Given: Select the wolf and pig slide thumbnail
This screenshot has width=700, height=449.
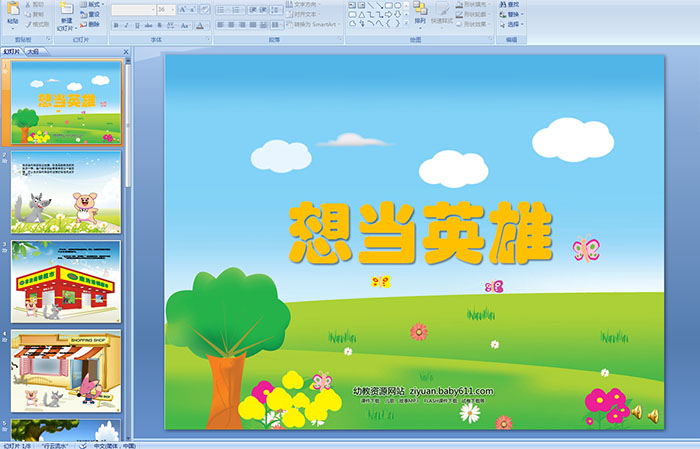Looking at the screenshot, I should [66, 191].
